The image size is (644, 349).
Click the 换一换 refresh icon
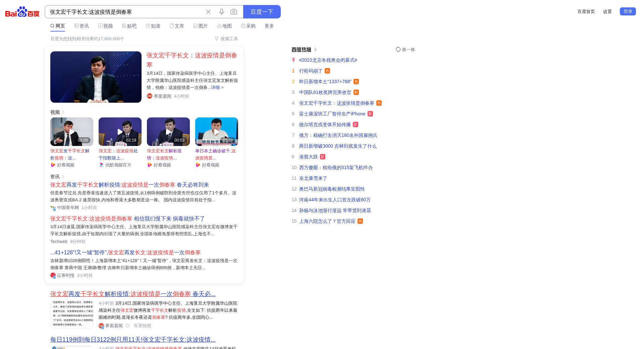tap(398, 49)
